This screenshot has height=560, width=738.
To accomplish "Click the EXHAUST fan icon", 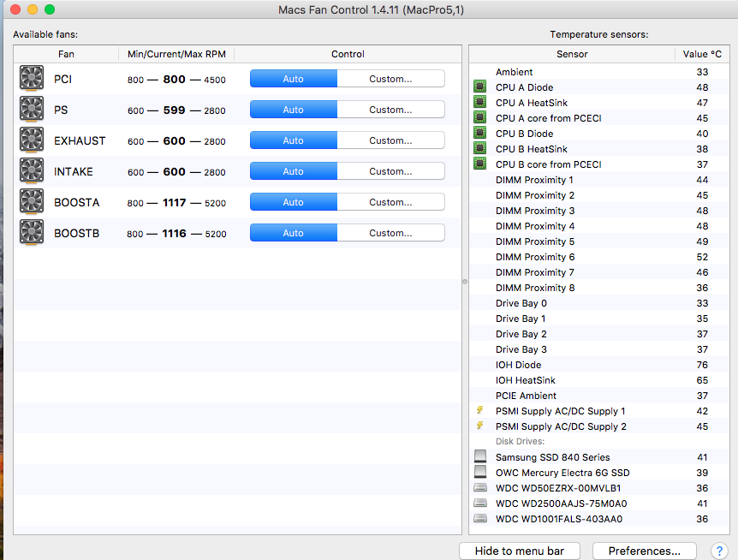I will pos(32,140).
